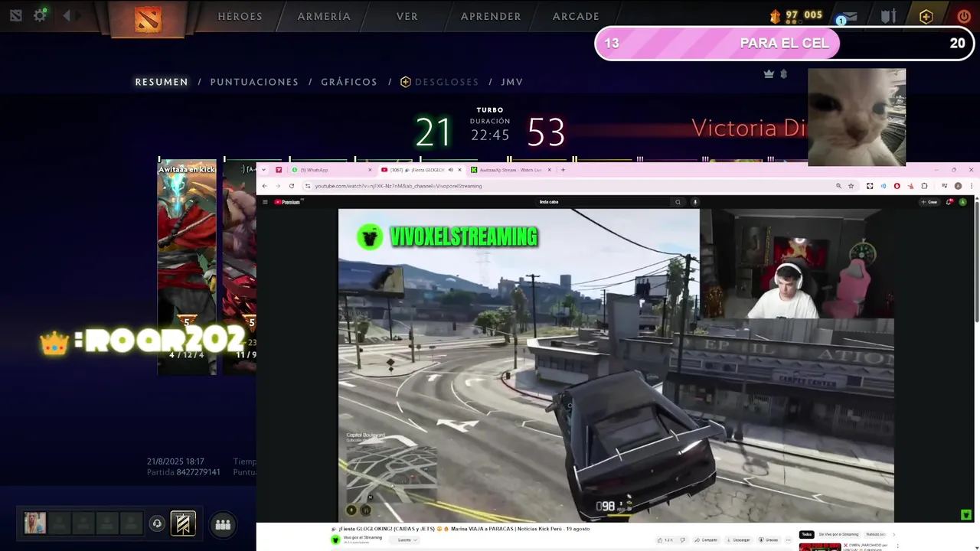Screen dimensions: 980x551
Task: Switch to the PUNTUACIONES tab
Action: tap(254, 82)
